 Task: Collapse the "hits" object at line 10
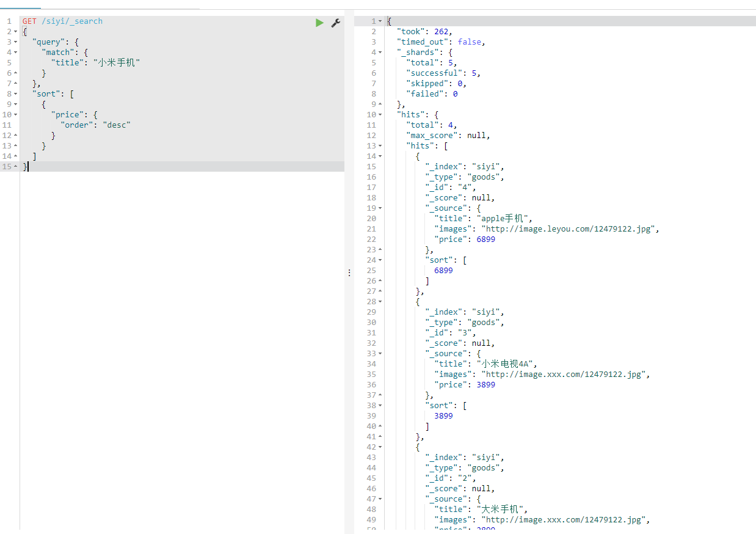[x=380, y=114]
